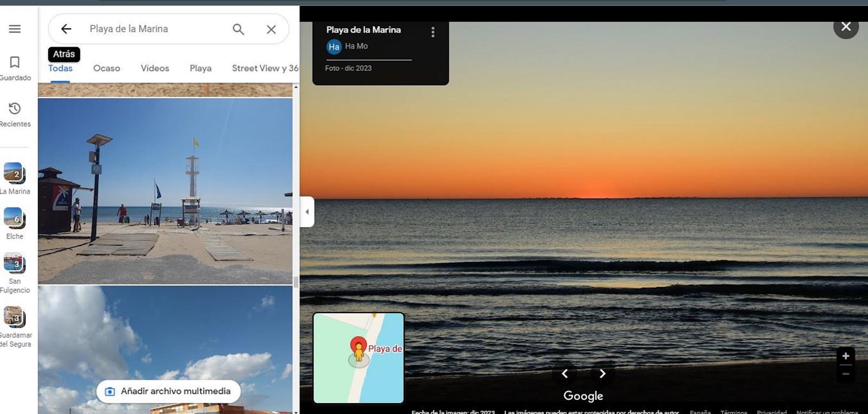Open Recientes history
Viewport: 868px width, 414px height.
click(15, 114)
